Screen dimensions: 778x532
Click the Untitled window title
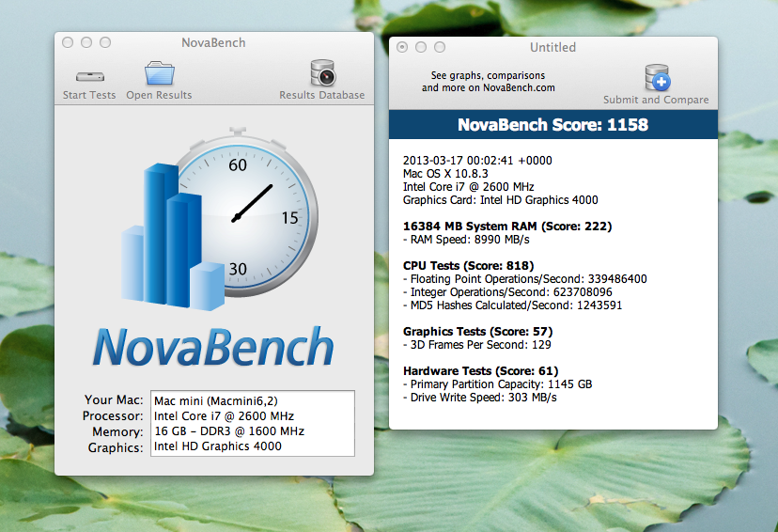552,47
